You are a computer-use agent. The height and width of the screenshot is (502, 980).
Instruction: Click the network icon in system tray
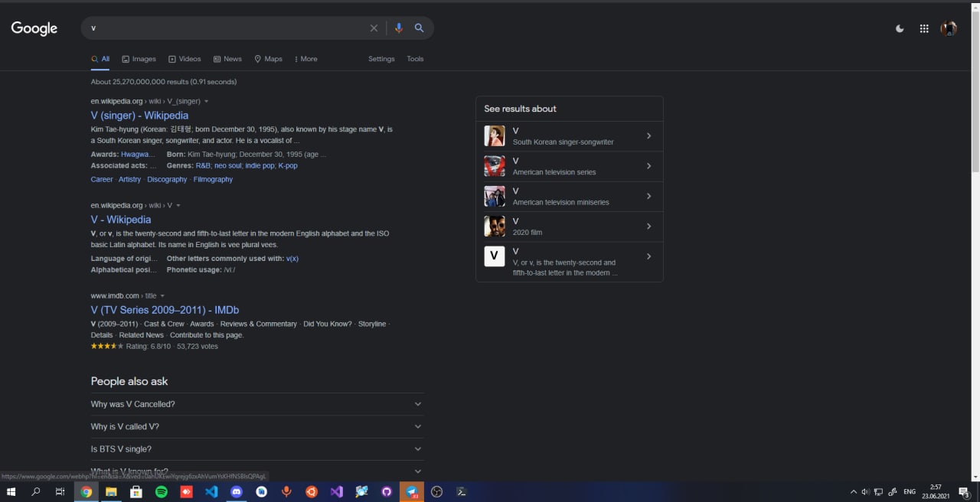coord(879,492)
